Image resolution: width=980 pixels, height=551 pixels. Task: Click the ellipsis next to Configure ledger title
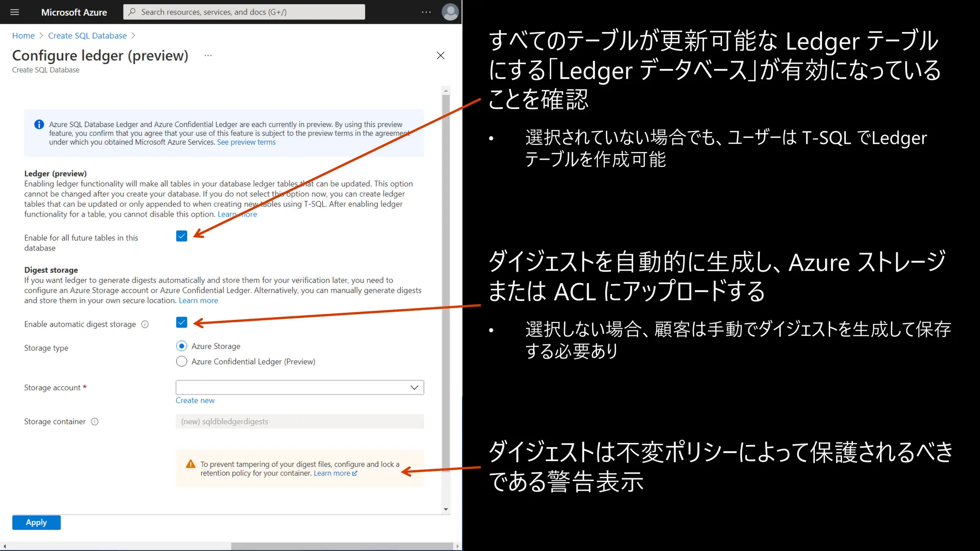pyautogui.click(x=208, y=55)
